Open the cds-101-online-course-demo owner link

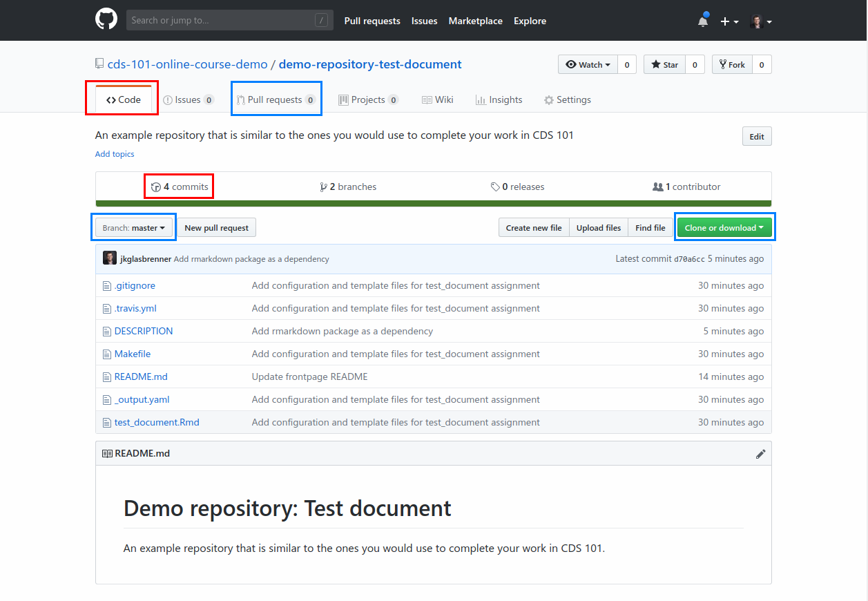[x=188, y=64]
